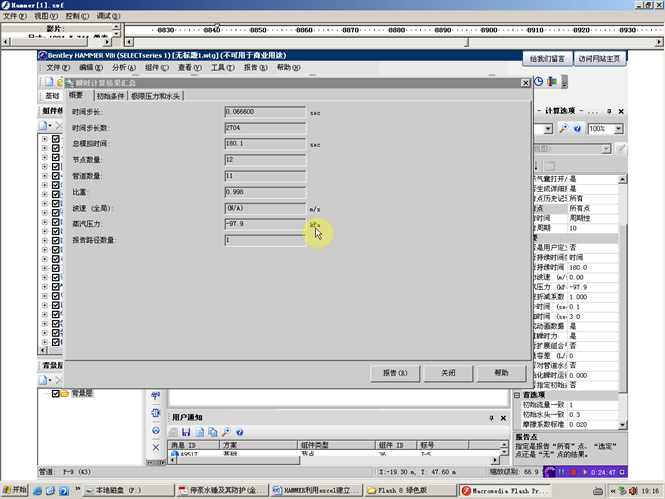Screen dimensions: 665x499
Task: Toggle the 背景层 checkbox
Action: coord(56,394)
